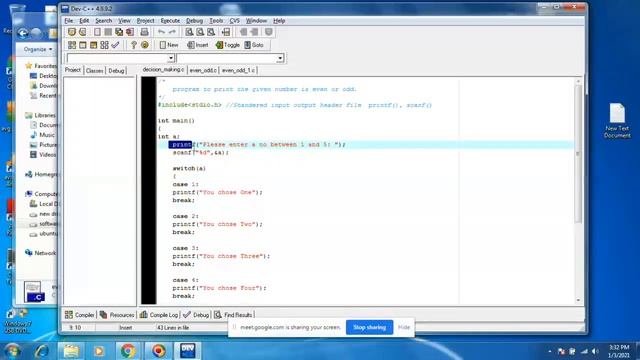This screenshot has height=360, width=640.
Task: Open the Tools menu
Action: tap(216, 21)
